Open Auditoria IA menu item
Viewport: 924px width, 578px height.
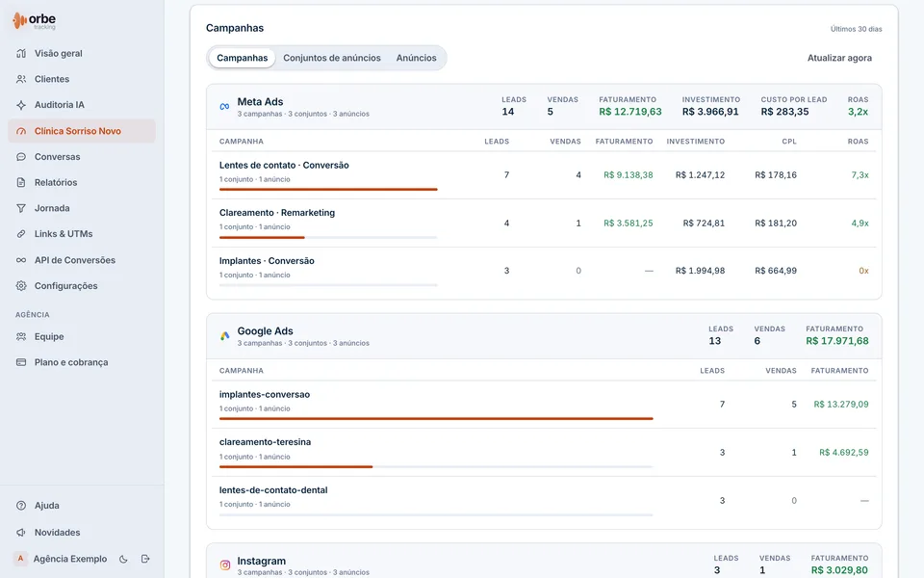click(x=82, y=105)
